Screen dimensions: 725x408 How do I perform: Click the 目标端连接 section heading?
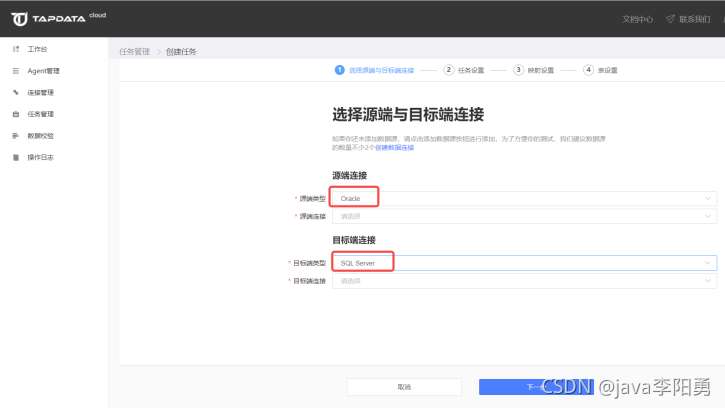click(354, 240)
